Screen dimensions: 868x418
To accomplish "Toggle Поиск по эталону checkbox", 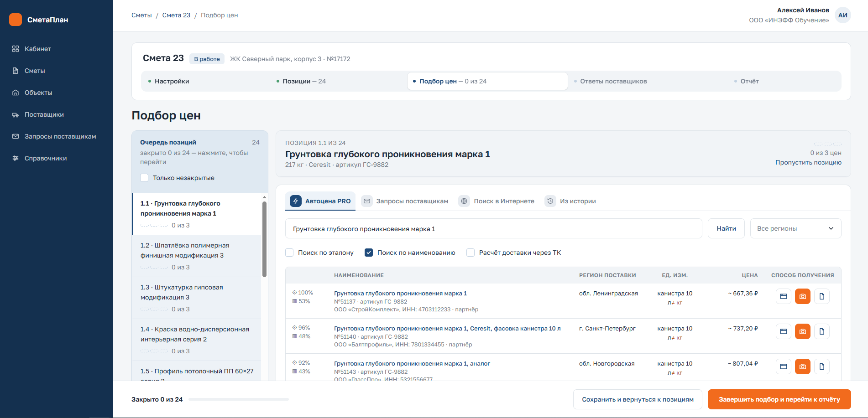I will click(289, 253).
